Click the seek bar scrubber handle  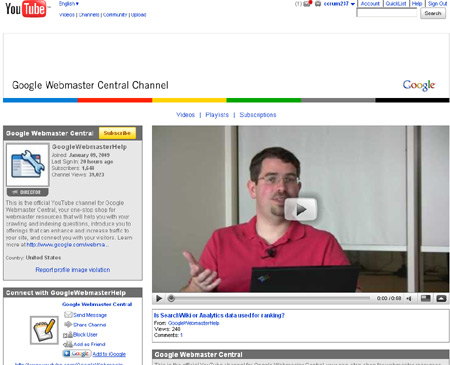[171, 298]
